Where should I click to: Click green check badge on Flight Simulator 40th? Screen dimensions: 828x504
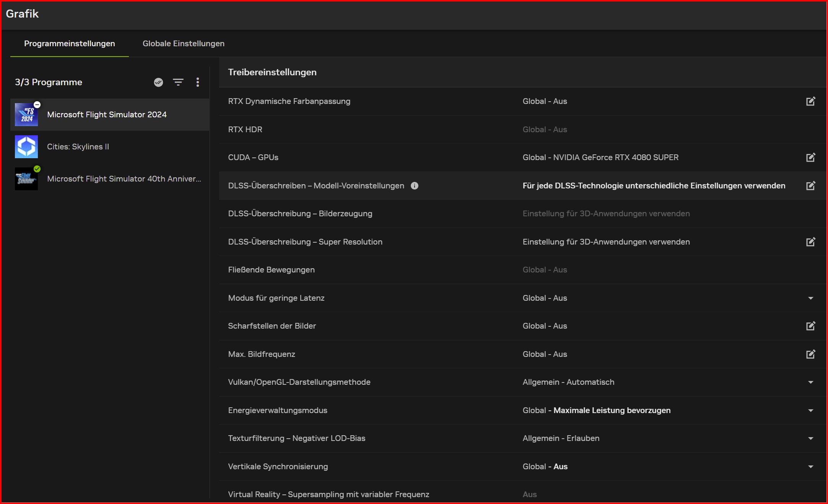(x=37, y=169)
